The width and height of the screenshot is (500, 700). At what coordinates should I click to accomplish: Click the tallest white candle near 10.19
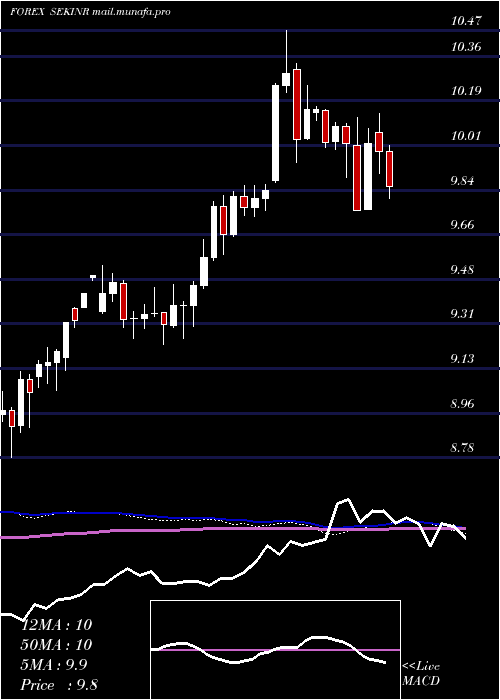(x=276, y=133)
